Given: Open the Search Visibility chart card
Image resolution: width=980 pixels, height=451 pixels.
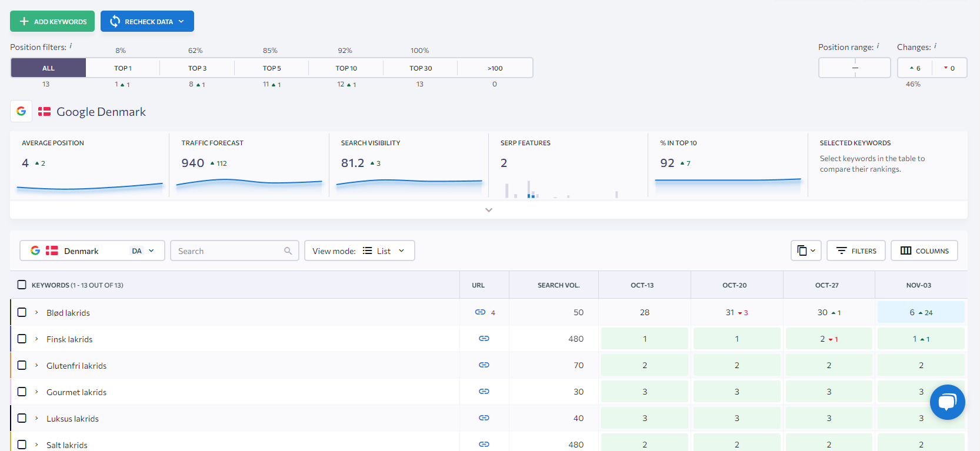Looking at the screenshot, I should (x=409, y=165).
